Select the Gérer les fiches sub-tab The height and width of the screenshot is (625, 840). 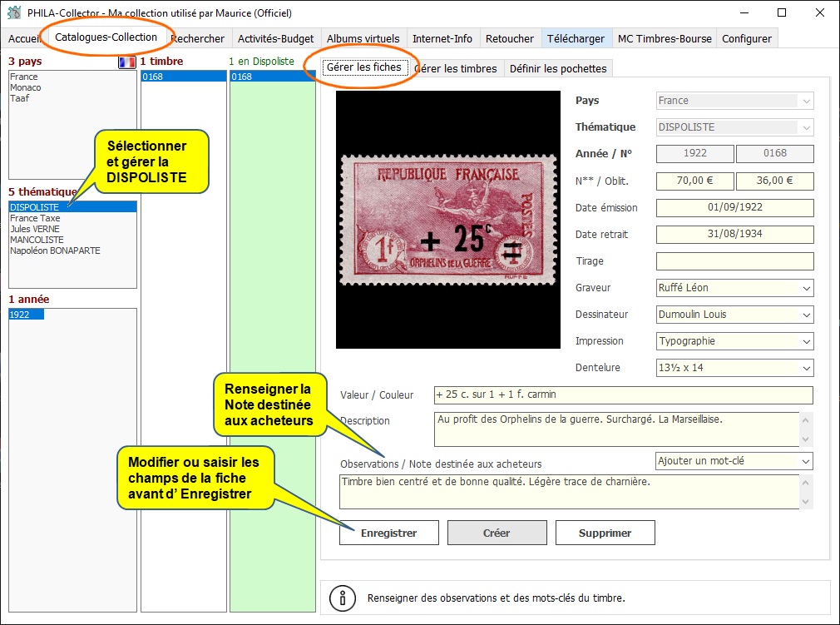(364, 67)
